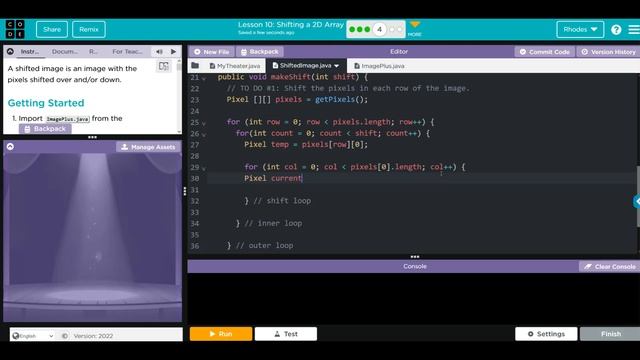Open the Code.org logo home link
The image size is (640, 360).
pyautogui.click(x=15, y=29)
